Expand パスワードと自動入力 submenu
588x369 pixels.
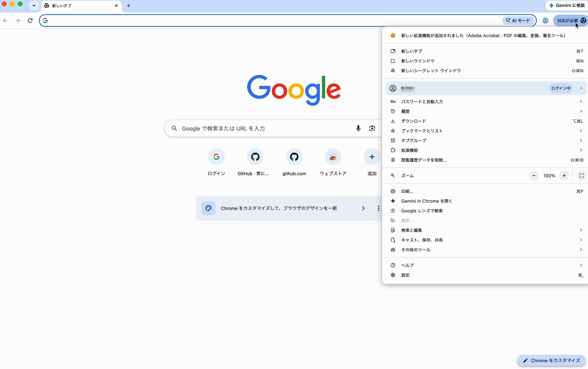(485, 102)
